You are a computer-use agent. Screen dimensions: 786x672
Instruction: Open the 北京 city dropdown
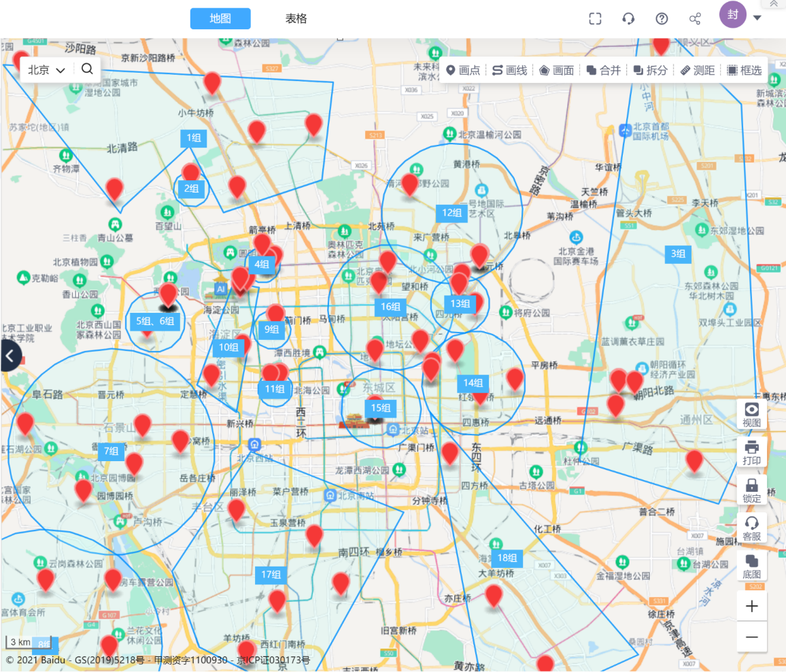pos(47,69)
